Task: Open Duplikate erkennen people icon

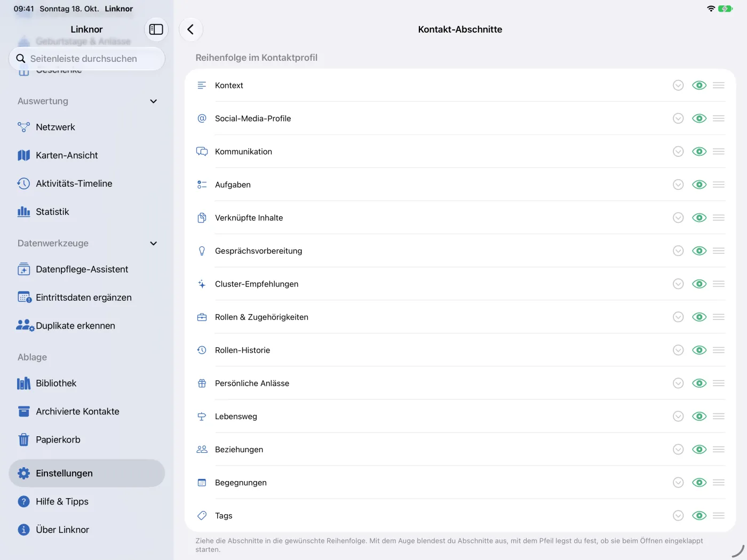Action: click(25, 325)
